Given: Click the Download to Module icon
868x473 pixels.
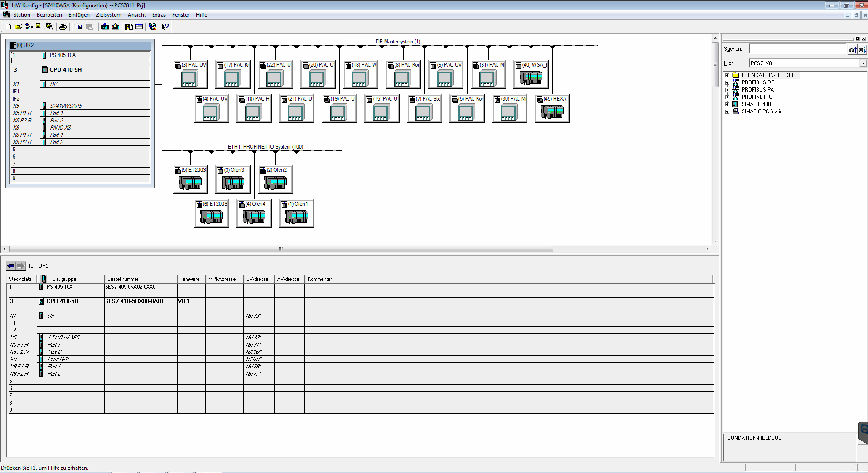Looking at the screenshot, I should 105,27.
